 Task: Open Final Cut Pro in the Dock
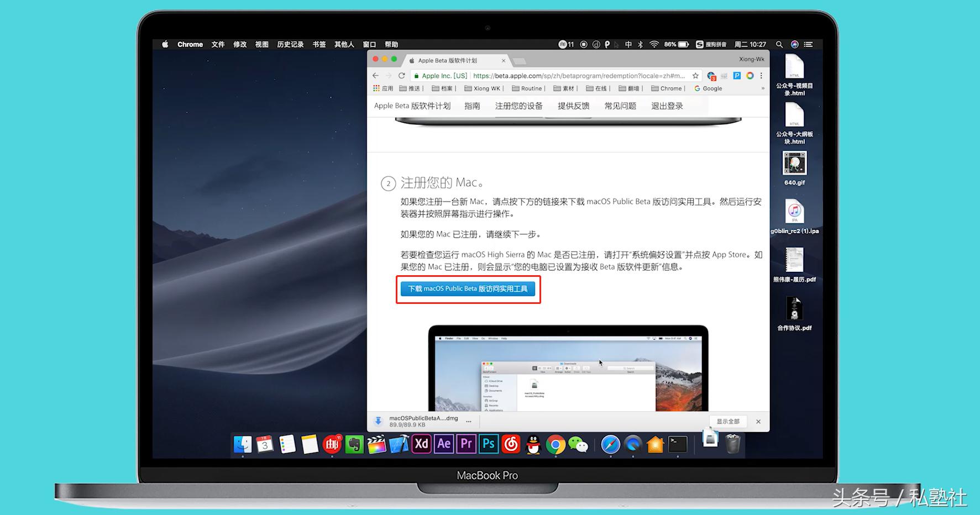[376, 444]
